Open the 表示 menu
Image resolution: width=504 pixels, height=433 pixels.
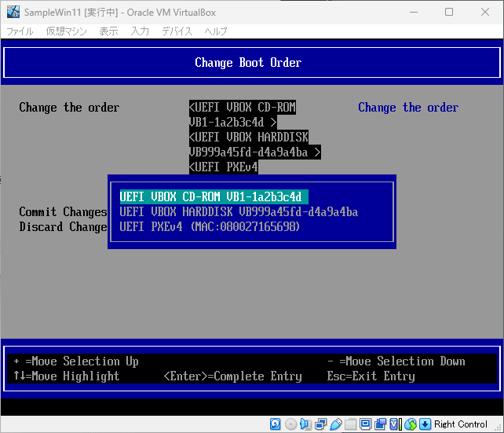tap(108, 31)
